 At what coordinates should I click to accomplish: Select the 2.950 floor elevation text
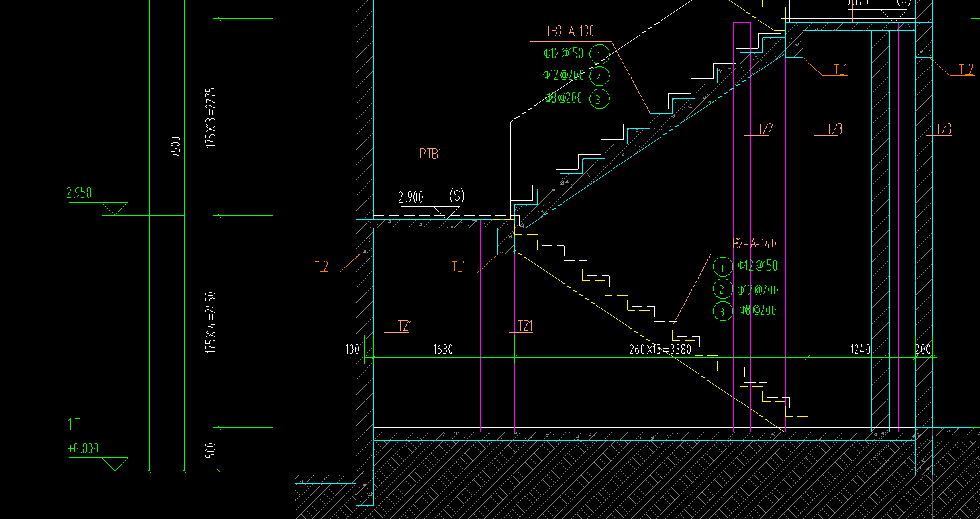[79, 193]
